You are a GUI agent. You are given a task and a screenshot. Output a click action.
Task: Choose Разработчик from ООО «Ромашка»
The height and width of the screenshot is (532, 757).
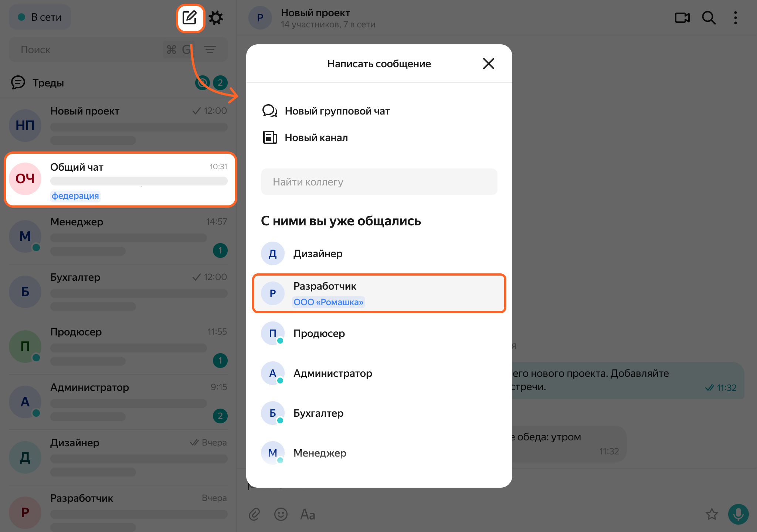[379, 293]
